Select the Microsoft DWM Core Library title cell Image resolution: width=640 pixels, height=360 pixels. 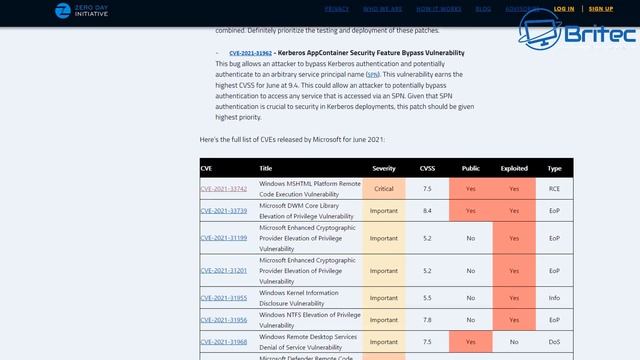pos(306,211)
